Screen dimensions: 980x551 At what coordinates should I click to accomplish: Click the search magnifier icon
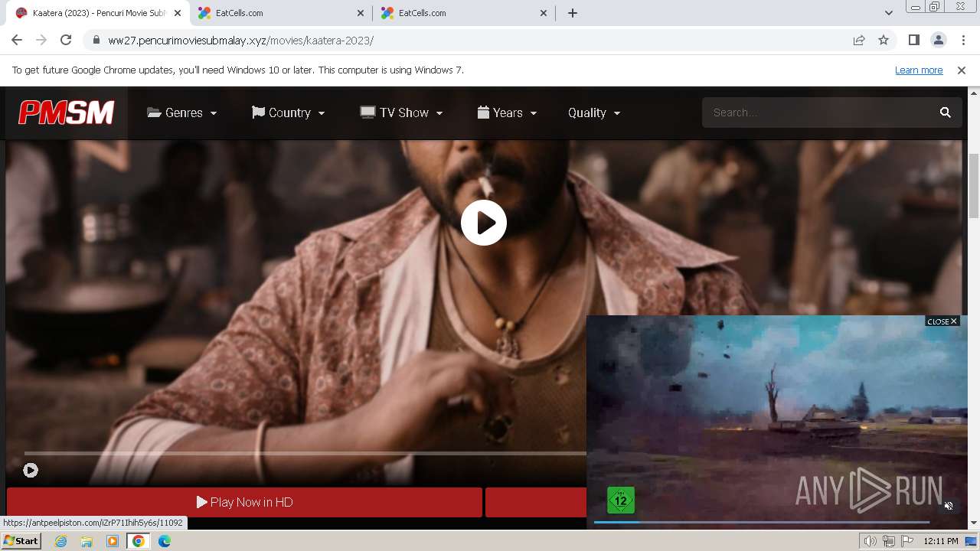point(946,112)
